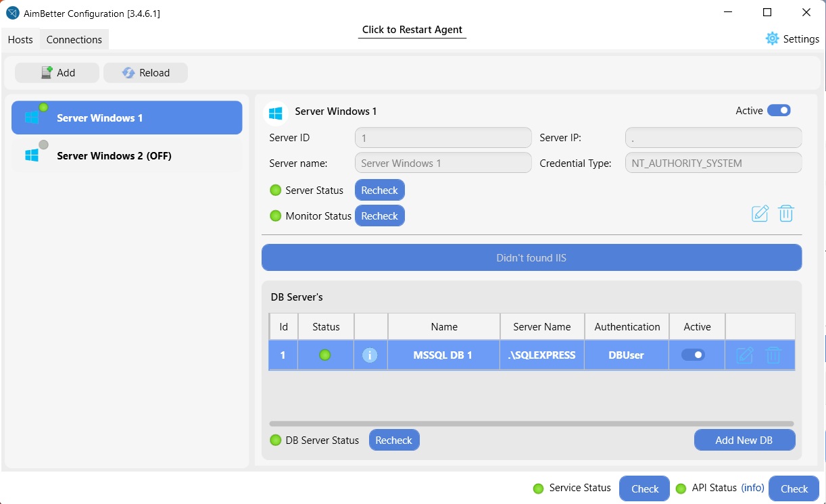Switch to the Hosts tab

20,39
